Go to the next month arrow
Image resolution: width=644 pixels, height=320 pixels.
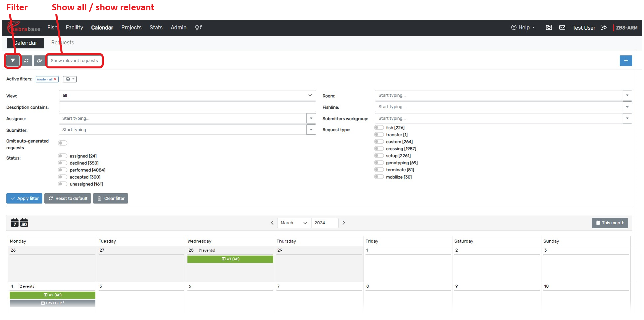tap(344, 223)
